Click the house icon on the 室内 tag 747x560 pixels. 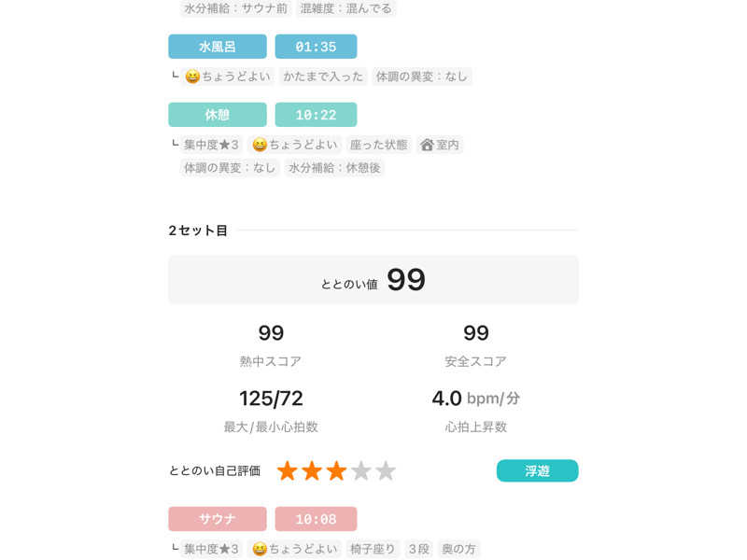pyautogui.click(x=428, y=145)
